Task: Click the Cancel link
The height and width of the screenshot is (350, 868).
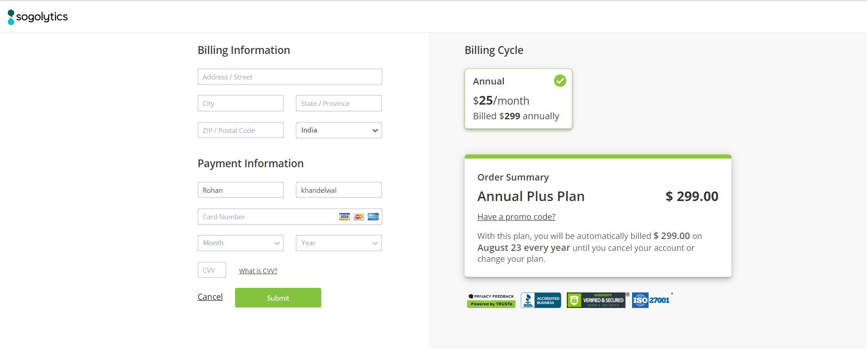Action: (x=210, y=297)
